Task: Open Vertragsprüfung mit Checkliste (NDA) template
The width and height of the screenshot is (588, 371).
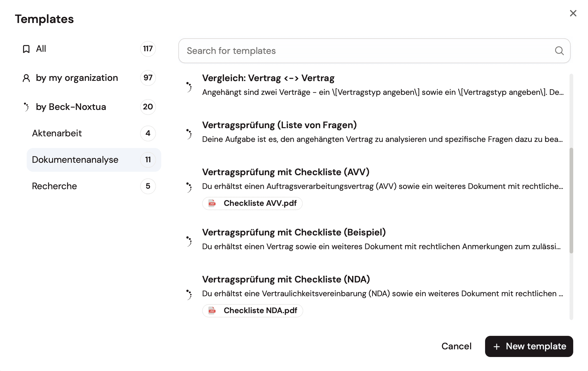Action: click(286, 279)
